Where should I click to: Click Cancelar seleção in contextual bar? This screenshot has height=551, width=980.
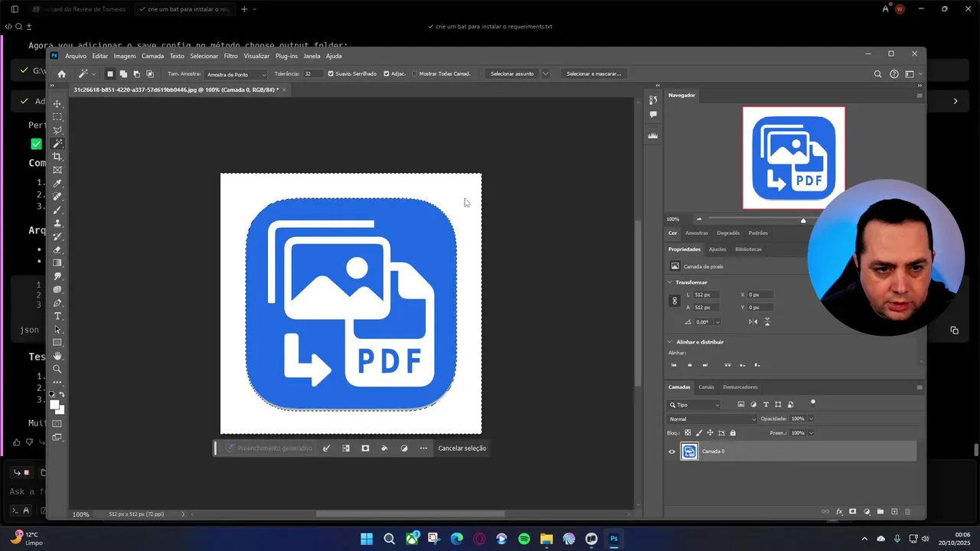pos(462,448)
